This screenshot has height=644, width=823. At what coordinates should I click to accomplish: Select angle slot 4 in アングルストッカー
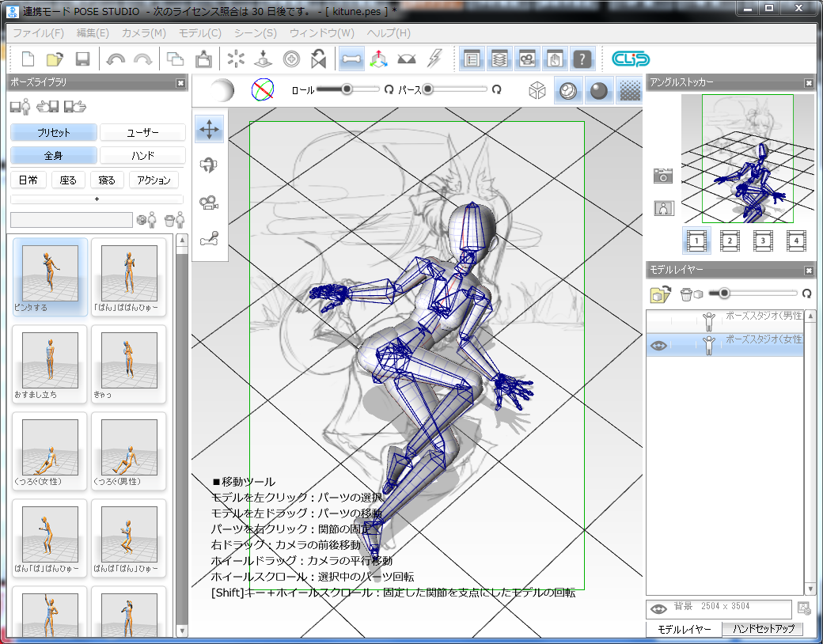[x=796, y=241]
